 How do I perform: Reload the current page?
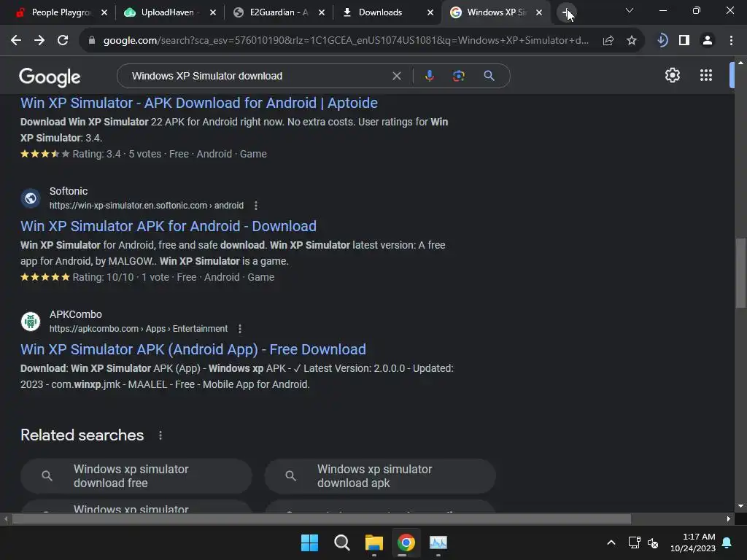point(63,41)
